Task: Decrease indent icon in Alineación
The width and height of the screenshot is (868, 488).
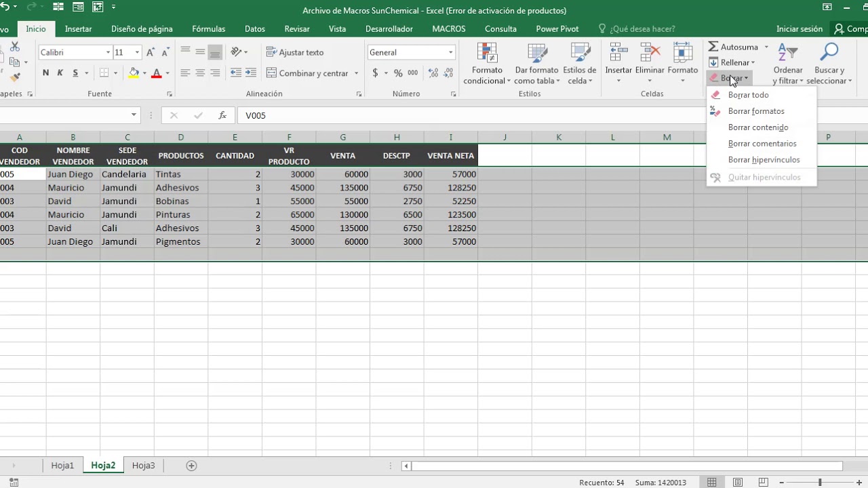Action: coord(236,73)
